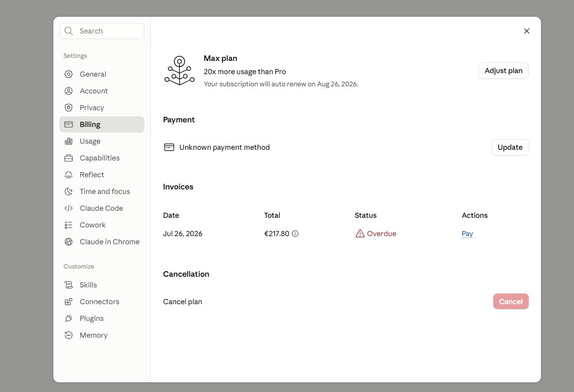Click the Max plan tree logo
Screen dimensions: 574x392
click(x=179, y=71)
